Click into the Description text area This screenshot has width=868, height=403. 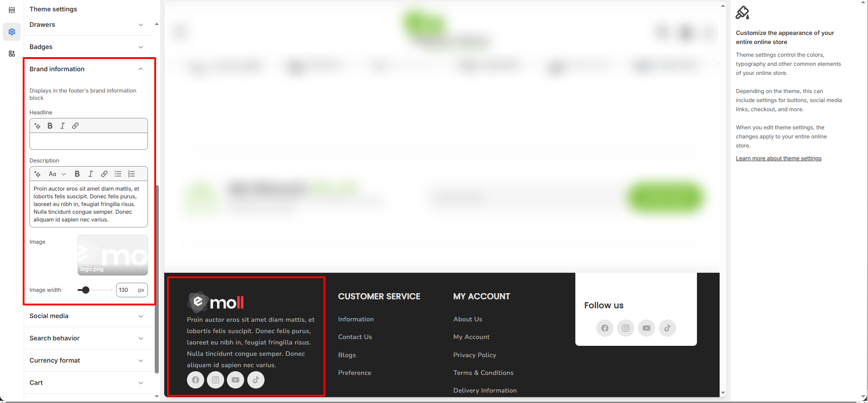88,204
